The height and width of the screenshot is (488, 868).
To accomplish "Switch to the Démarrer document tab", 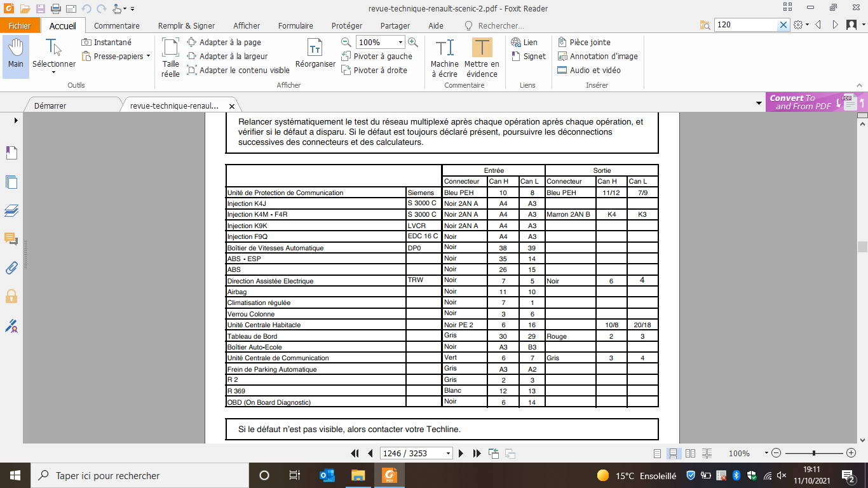I will coord(50,105).
